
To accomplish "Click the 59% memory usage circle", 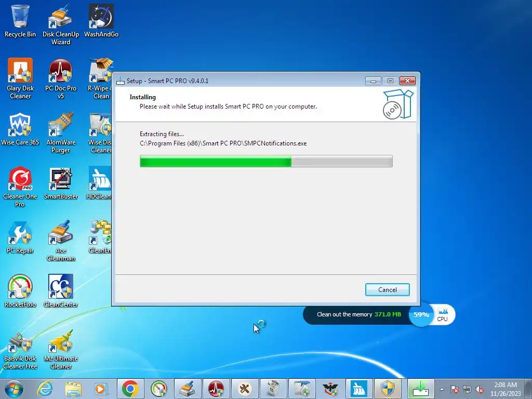I will 421,314.
